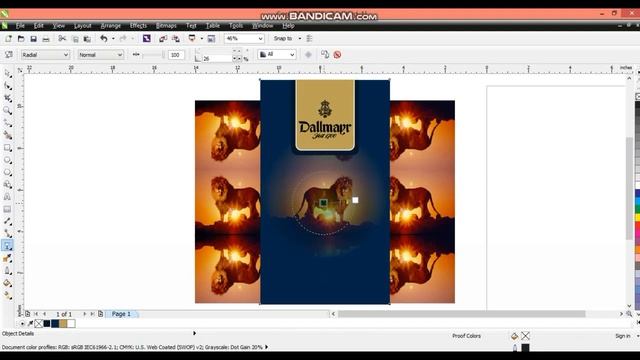
Task: Open the Search content purple icon
Action: (147, 38)
